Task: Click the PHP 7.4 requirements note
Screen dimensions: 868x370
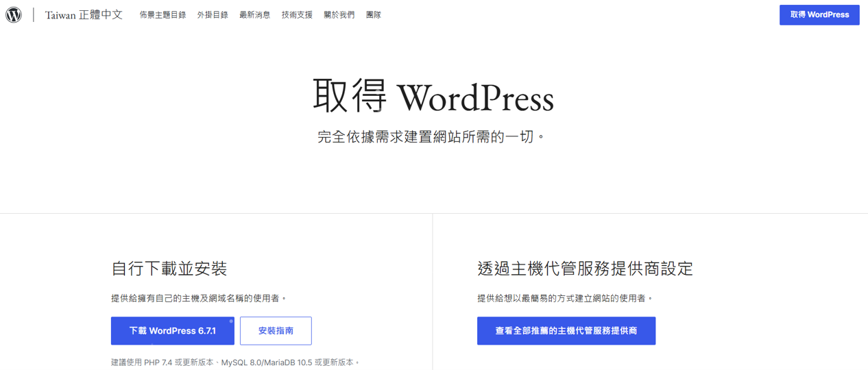Action: pos(236,362)
